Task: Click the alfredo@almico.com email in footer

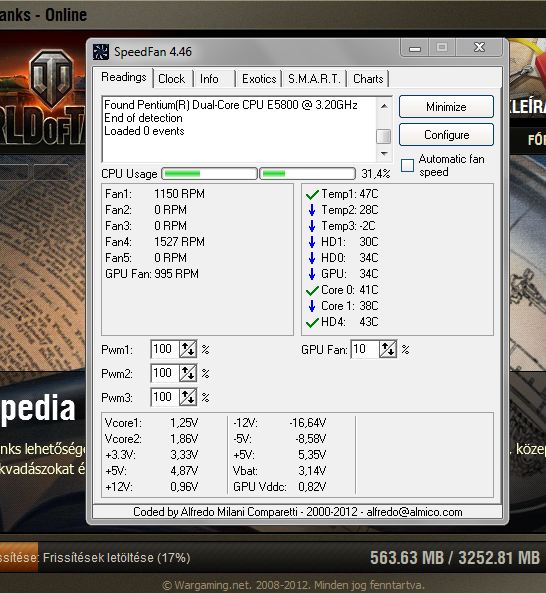Action: [414, 512]
